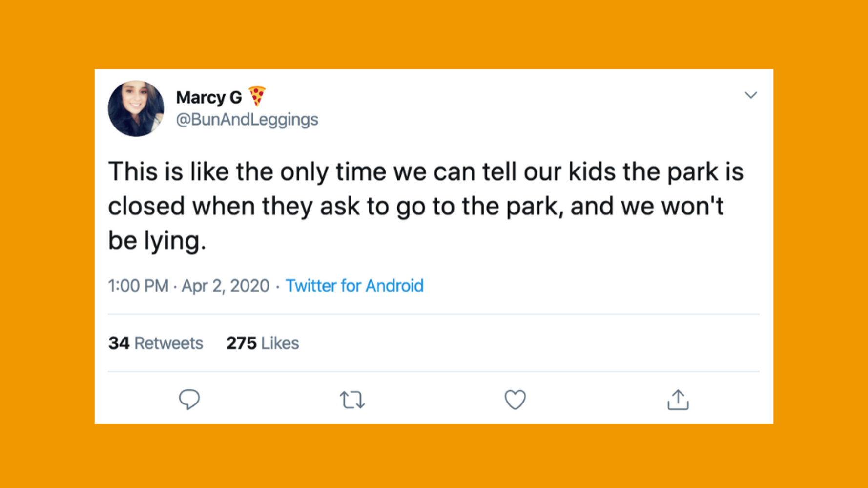Retweet this tweet using the arrows icon
The width and height of the screenshot is (868, 488).
pyautogui.click(x=352, y=400)
